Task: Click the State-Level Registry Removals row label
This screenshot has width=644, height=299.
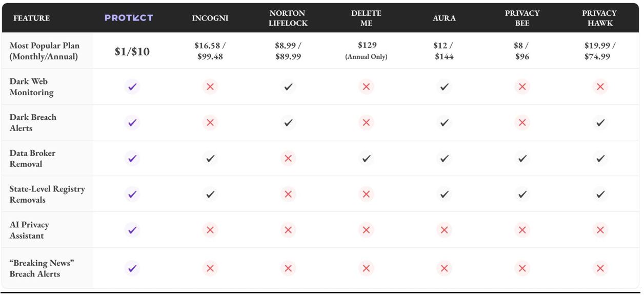Action: 47,195
